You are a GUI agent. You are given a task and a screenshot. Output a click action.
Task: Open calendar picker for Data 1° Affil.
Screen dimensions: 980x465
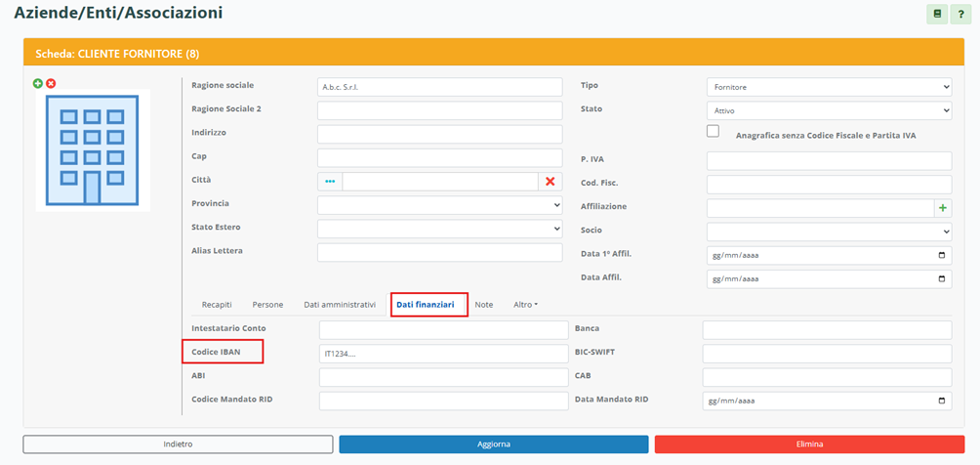tap(941, 255)
